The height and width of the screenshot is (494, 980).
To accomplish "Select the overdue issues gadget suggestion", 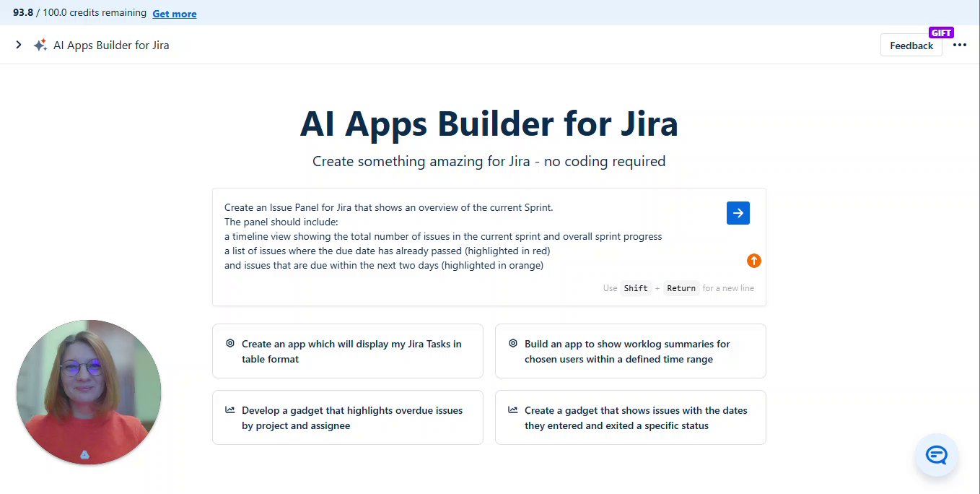I will (x=347, y=417).
